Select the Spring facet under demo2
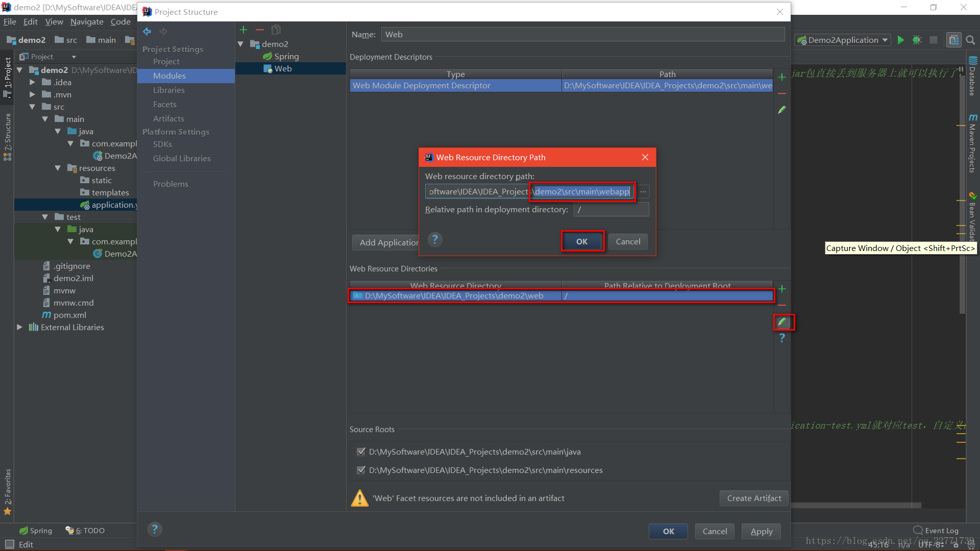980x551 pixels. pyautogui.click(x=286, y=56)
